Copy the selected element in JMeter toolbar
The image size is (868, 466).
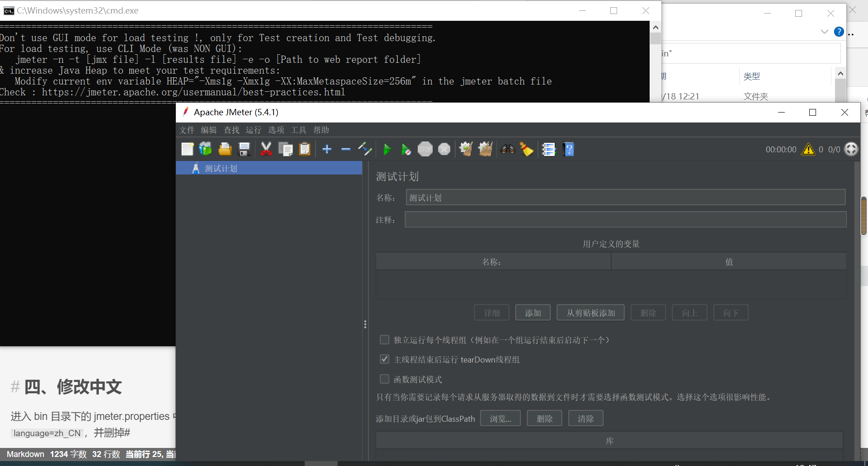[x=286, y=149]
